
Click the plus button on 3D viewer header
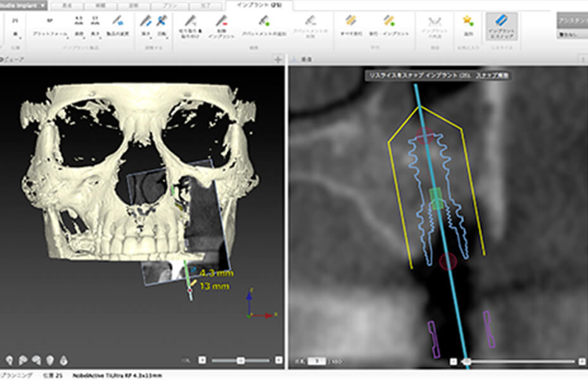pyautogui.click(x=278, y=59)
